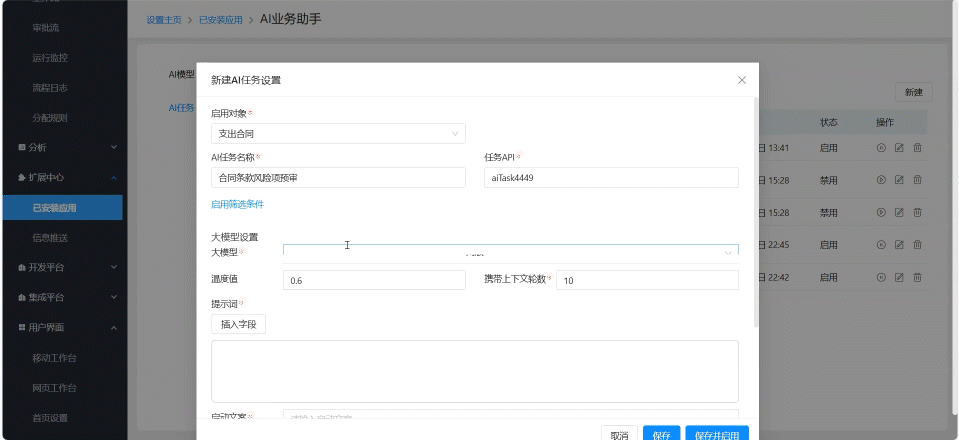Click the delete icon in the 22:45 row
This screenshot has width=959, height=440.
[917, 244]
